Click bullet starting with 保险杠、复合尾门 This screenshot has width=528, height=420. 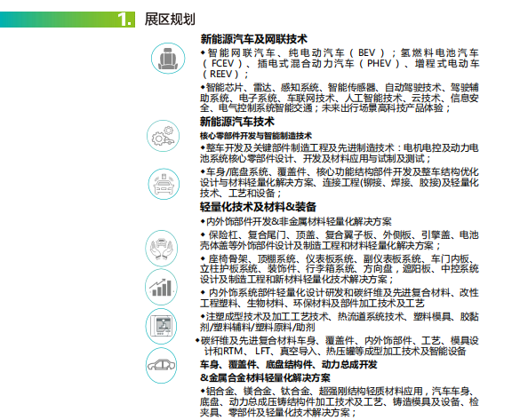[340, 240]
